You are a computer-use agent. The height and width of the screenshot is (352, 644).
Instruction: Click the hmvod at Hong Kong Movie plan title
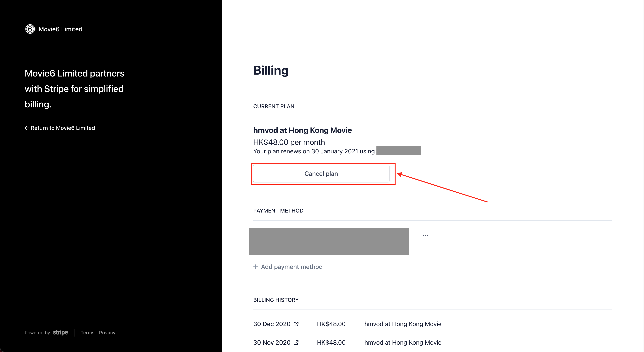tap(303, 130)
